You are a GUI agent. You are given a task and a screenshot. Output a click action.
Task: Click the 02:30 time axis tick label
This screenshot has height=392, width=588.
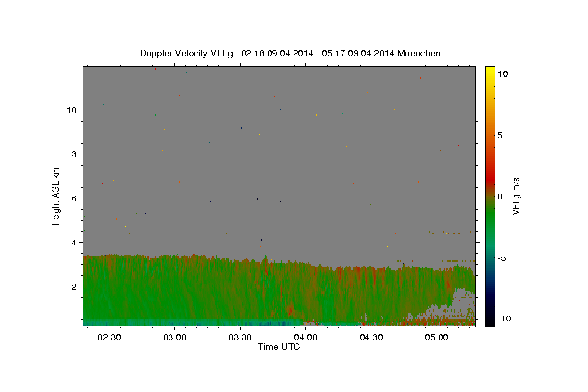(x=109, y=337)
